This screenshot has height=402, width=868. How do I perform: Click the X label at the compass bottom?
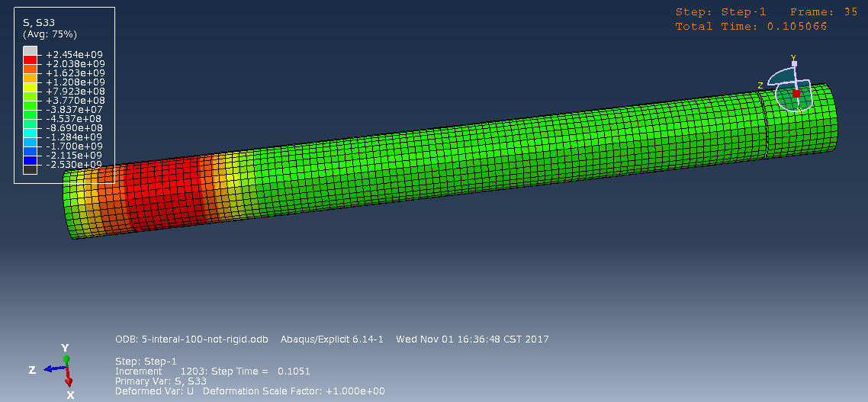click(x=799, y=110)
